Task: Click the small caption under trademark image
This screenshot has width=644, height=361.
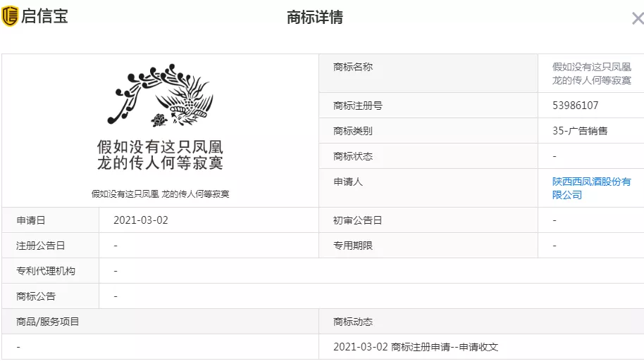Action: coord(160,194)
